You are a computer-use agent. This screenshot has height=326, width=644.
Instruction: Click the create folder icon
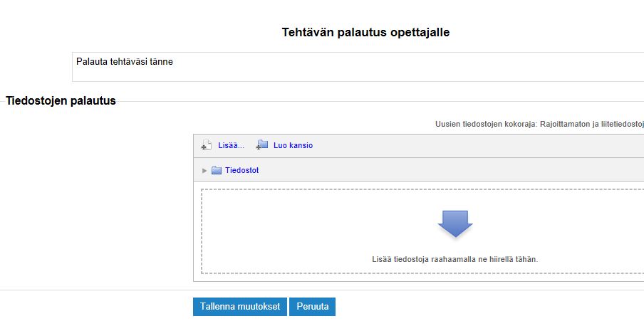(262, 145)
